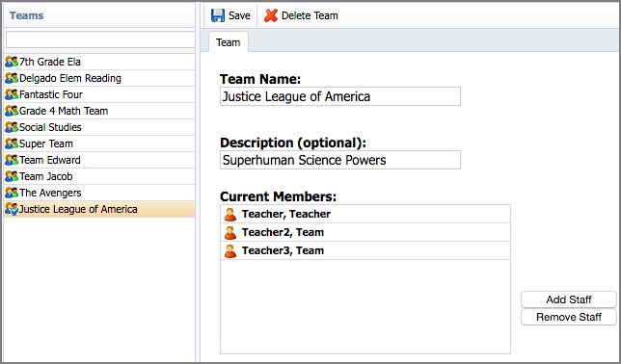
Task: Click the team icon beside The Avengers
Action: (x=12, y=193)
